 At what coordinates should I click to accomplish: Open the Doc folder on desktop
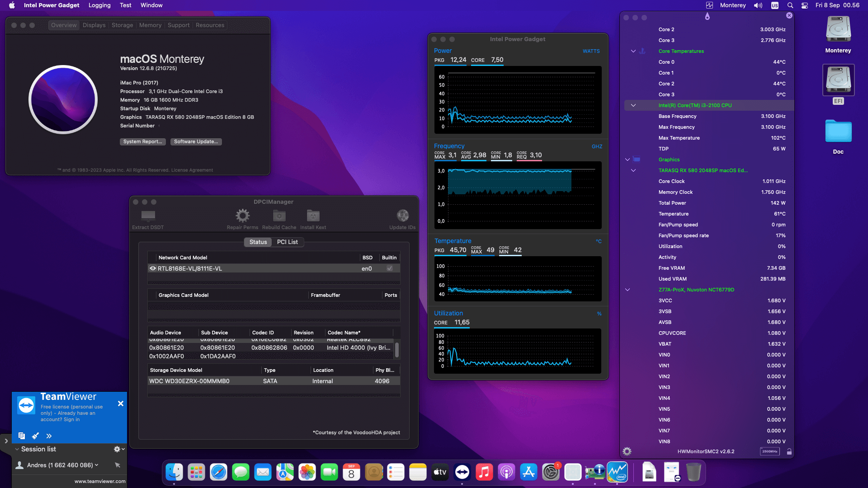838,131
